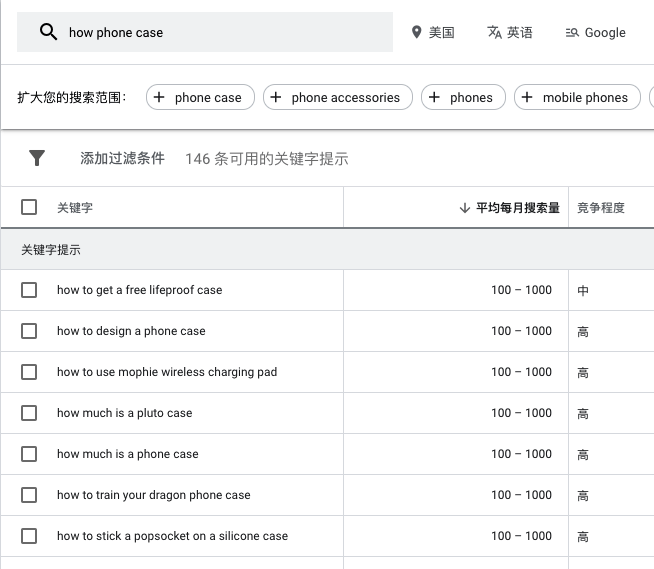
Task: Check 'how to use mophie wireless charging pad'
Action: tap(29, 372)
